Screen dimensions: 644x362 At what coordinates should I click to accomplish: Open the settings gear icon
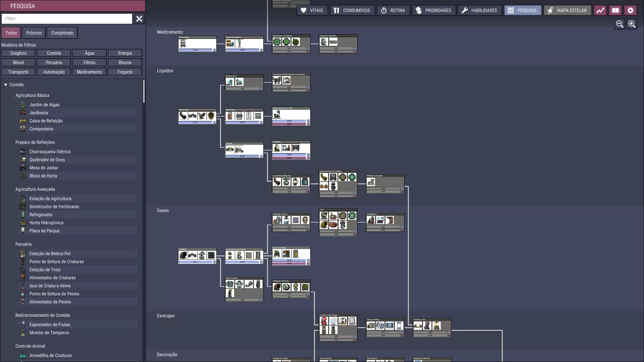click(x=630, y=10)
